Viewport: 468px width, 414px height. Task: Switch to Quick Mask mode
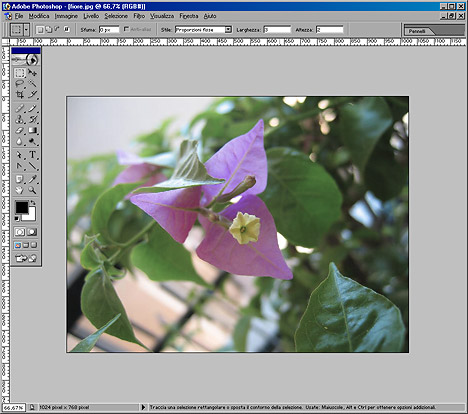[x=32, y=232]
